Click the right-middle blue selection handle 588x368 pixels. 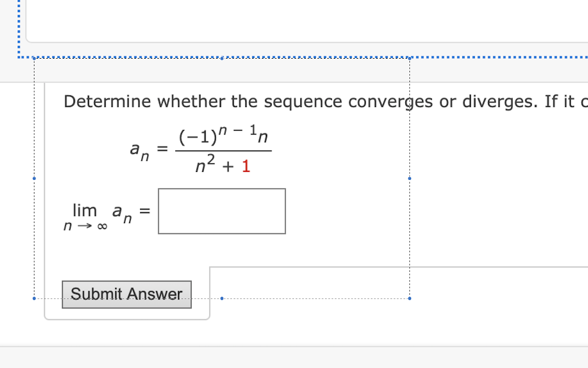(409, 178)
